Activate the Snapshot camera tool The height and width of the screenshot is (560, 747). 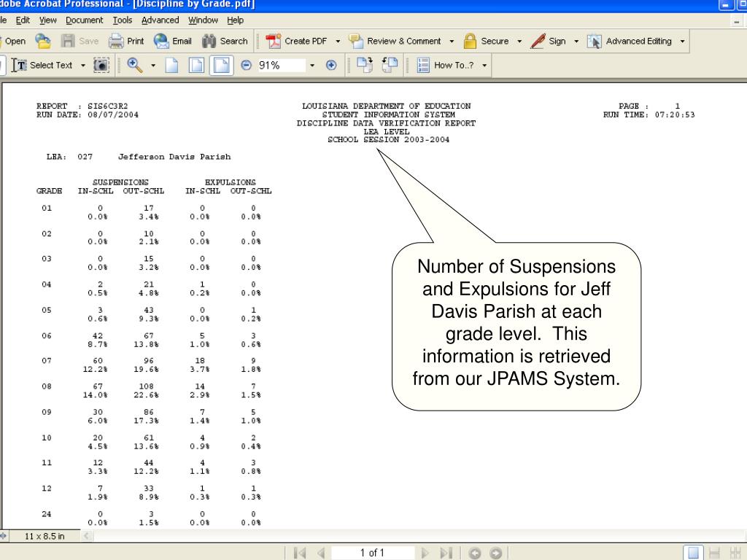coord(101,65)
